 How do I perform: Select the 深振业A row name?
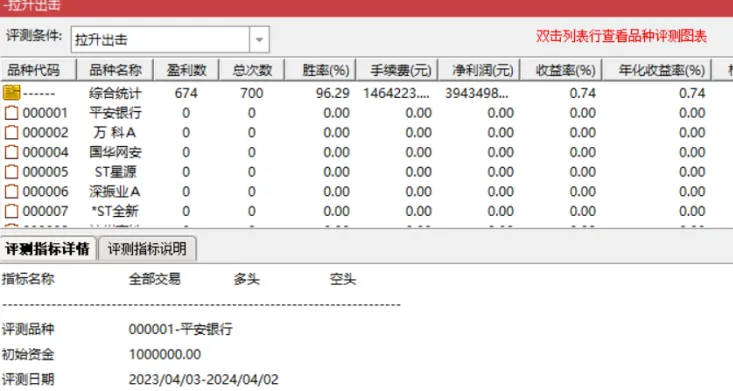115,191
